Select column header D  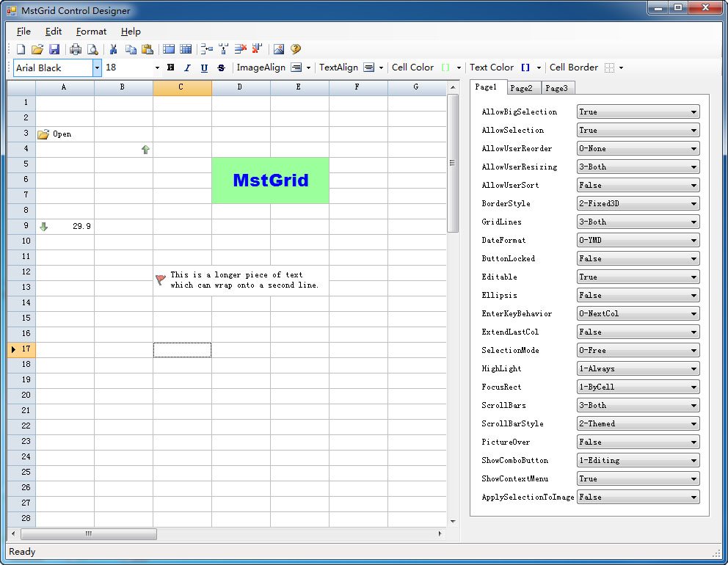click(x=241, y=87)
